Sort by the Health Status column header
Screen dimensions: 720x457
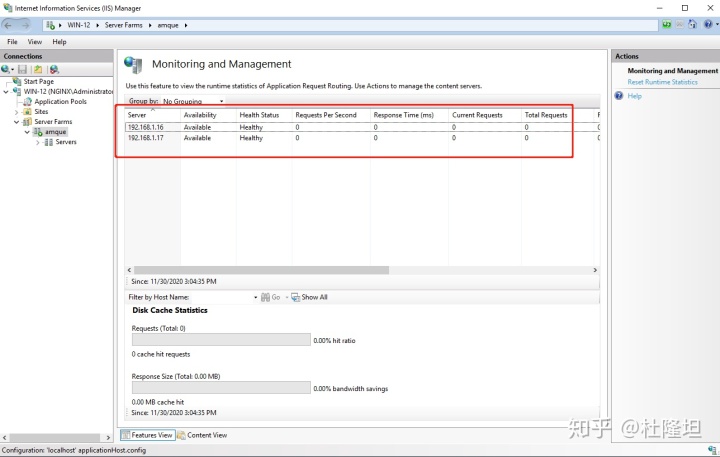coord(264,115)
